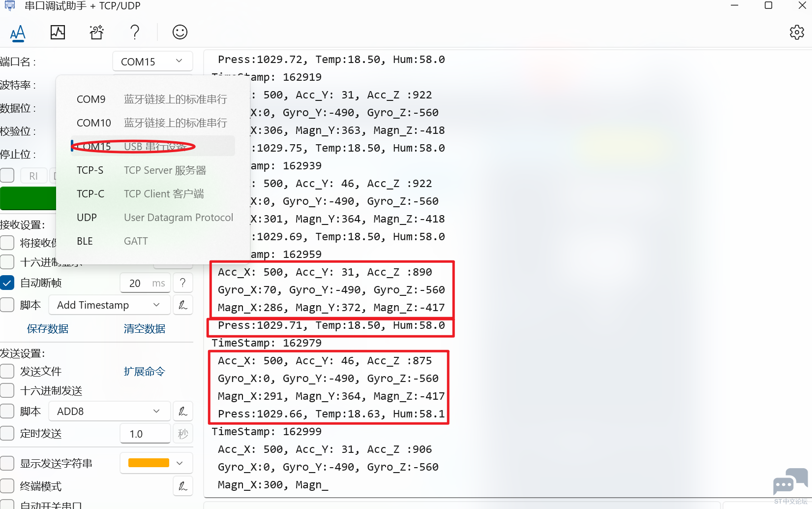The image size is (812, 509).
Task: Expand the COM15 port name dropdown
Action: coord(152,62)
